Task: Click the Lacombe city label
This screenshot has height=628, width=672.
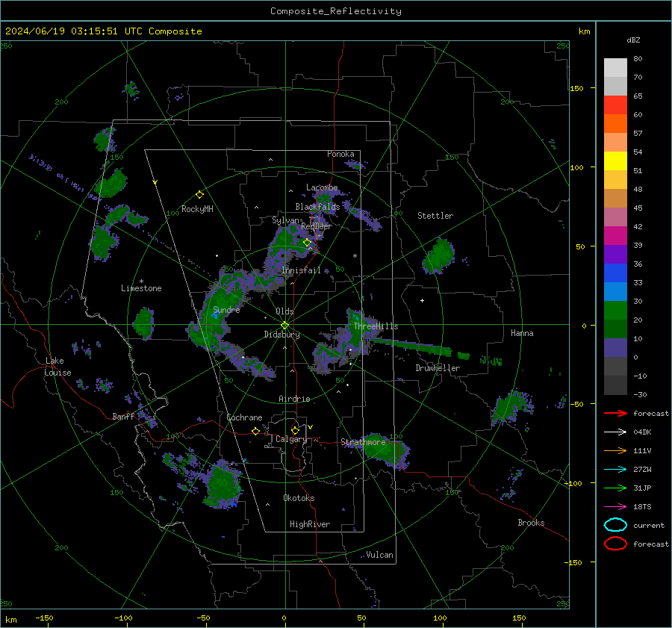Action: click(322, 187)
